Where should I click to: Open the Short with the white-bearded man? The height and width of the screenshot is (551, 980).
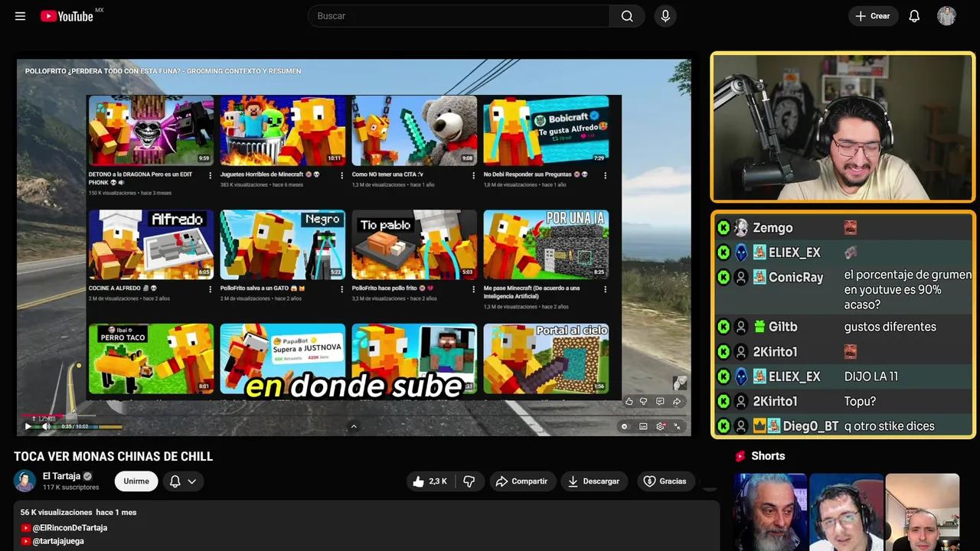coord(770,512)
